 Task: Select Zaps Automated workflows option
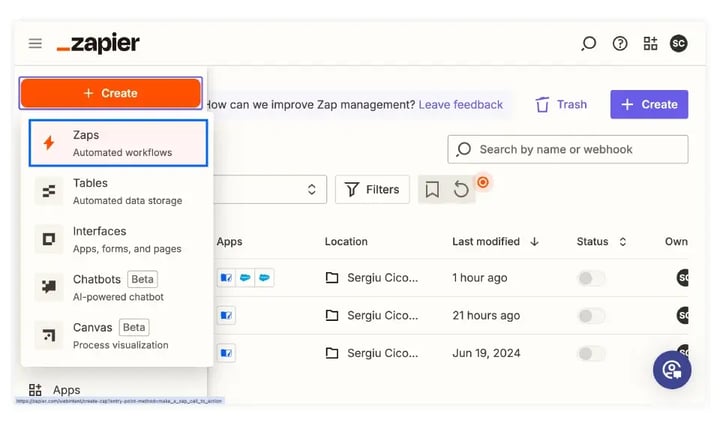coord(118,143)
